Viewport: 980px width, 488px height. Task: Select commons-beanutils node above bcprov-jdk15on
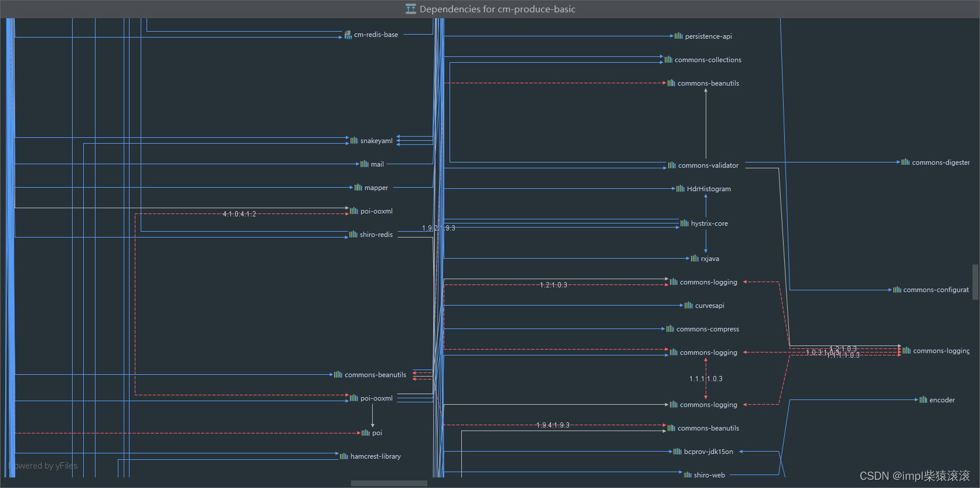point(703,428)
